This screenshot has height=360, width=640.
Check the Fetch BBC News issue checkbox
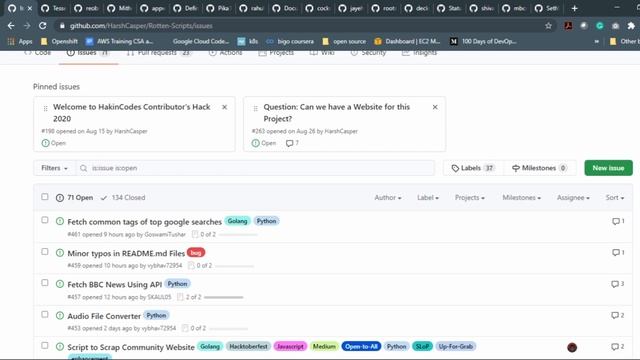(45, 283)
